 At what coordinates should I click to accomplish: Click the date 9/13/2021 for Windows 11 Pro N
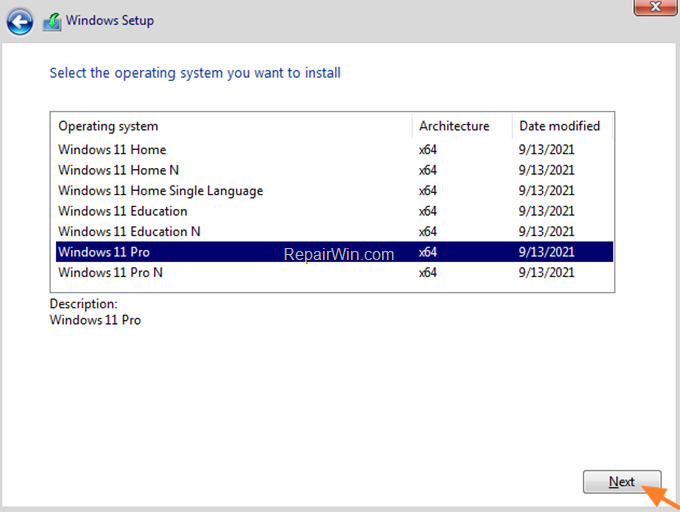(546, 272)
